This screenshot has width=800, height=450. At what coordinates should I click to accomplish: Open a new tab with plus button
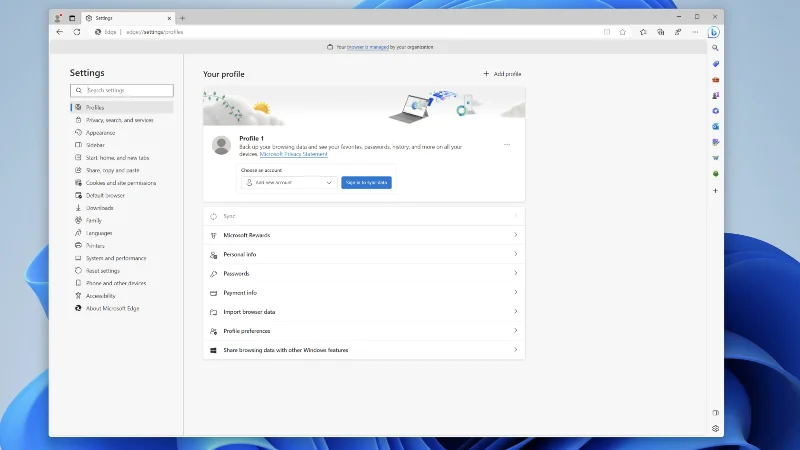coord(182,18)
